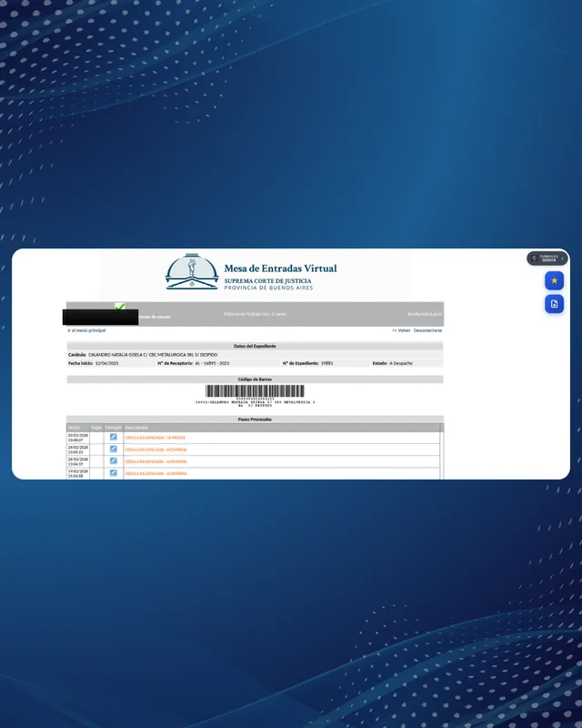The image size is (582, 728).
Task: Click the 'Desconectarse' link
Action: [x=427, y=330]
